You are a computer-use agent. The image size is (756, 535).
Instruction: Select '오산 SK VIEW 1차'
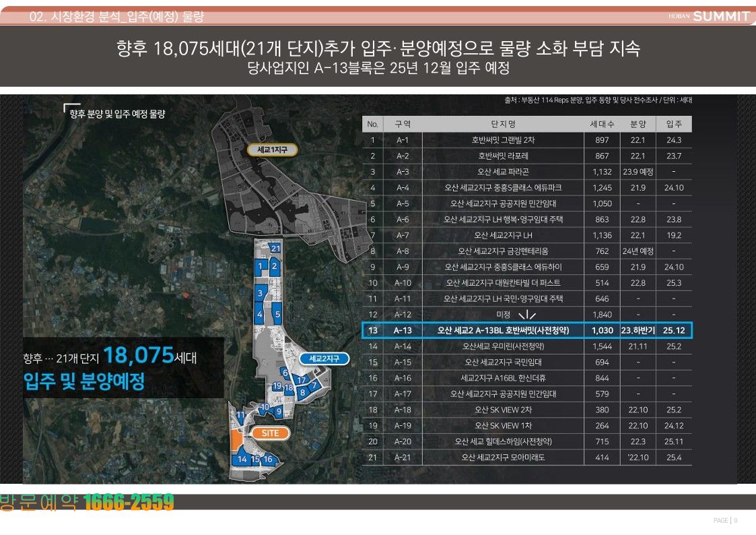pos(503,425)
